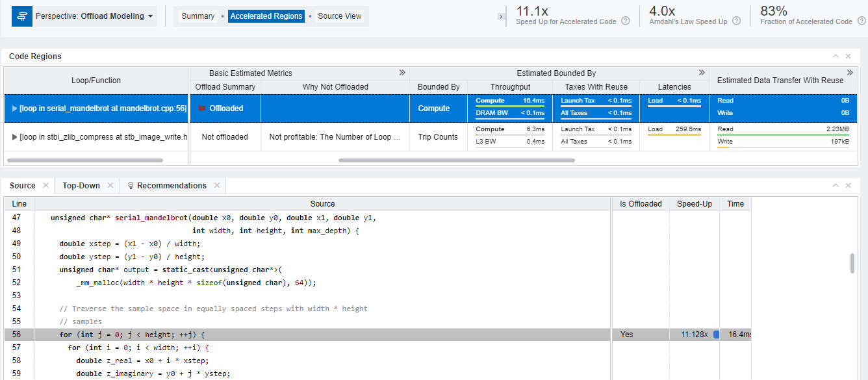
Task: Collapse the Code Regions panel
Action: [836, 57]
